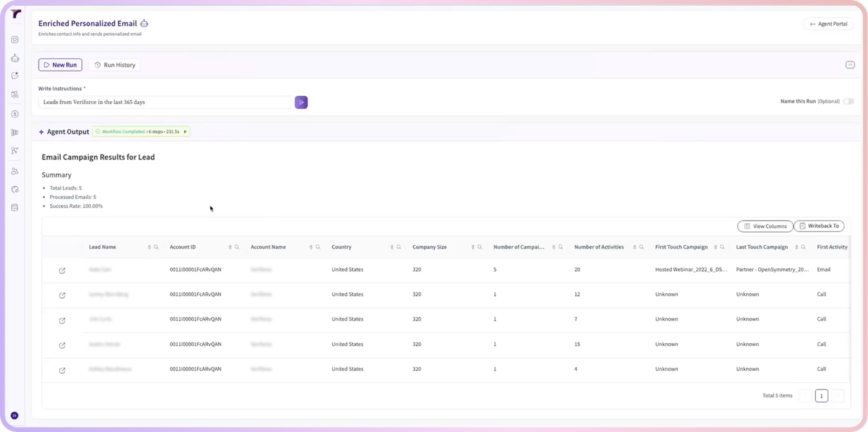Click the Writeback To button
The width and height of the screenshot is (868, 432).
click(818, 227)
